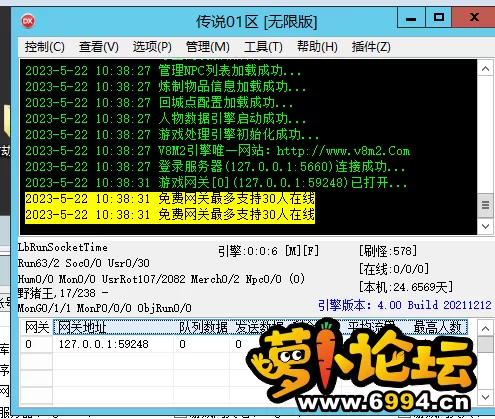
Task: Click the http://www.v8m2.Com log line
Action: point(218,151)
